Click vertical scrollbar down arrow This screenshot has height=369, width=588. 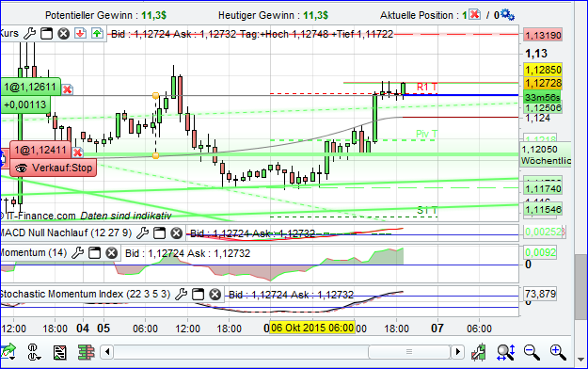[x=580, y=360]
